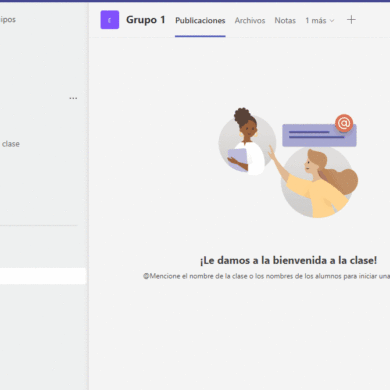The width and height of the screenshot is (390, 390).
Task: Expand the 1 más tabs menu
Action: [319, 21]
